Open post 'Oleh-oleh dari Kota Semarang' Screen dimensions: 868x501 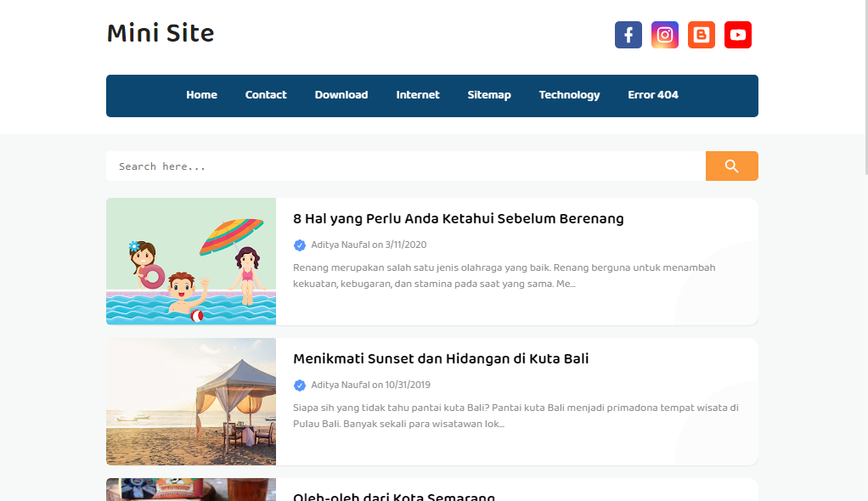pos(394,496)
